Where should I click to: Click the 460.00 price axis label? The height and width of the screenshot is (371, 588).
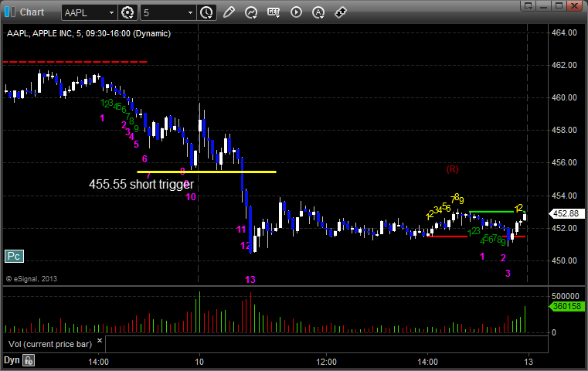click(564, 97)
